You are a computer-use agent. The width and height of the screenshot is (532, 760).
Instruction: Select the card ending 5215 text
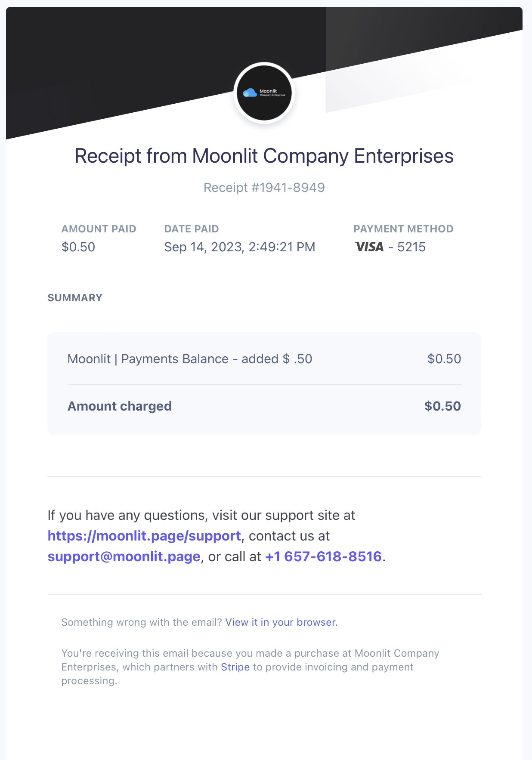pos(411,247)
